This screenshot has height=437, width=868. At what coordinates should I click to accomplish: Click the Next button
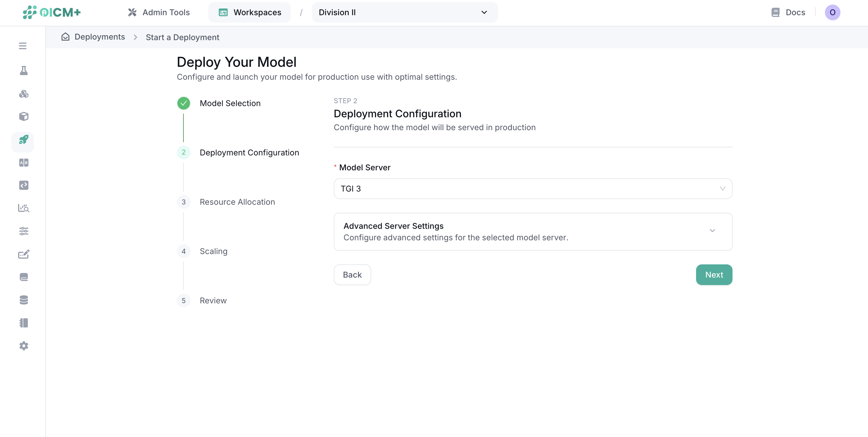(x=714, y=275)
